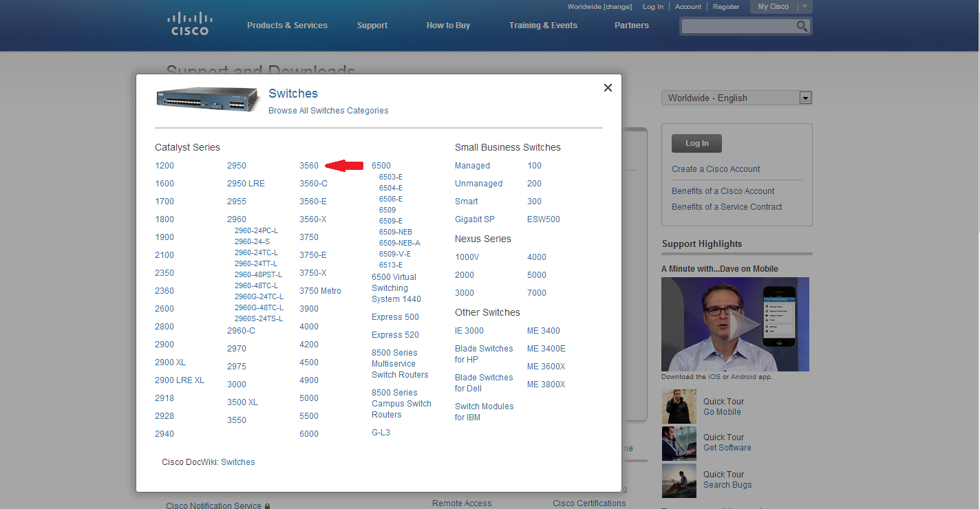980x509 pixels.
Task: Select Unmanaged small business switches
Action: click(478, 184)
